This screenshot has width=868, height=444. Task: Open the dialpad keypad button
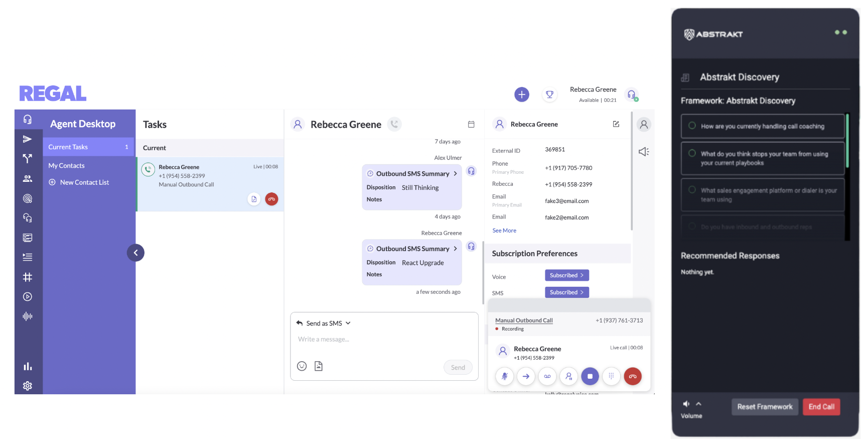pos(611,376)
